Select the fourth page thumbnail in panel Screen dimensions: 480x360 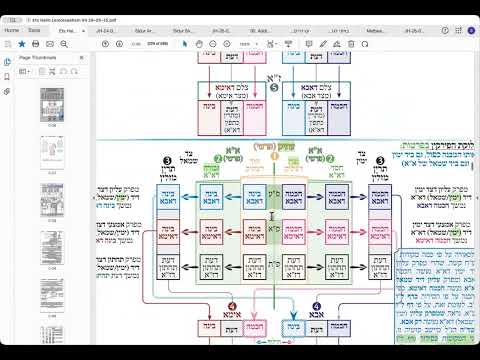point(52,248)
